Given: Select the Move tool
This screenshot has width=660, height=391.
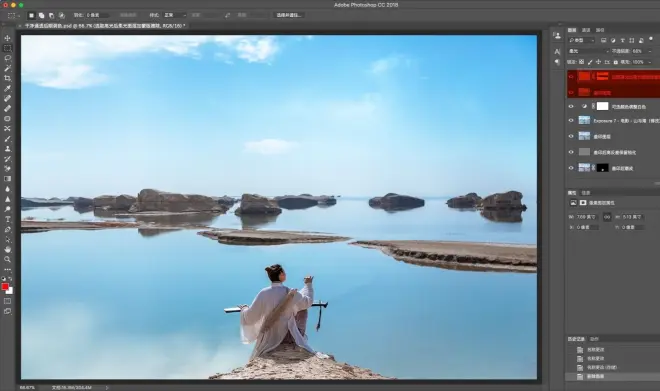Looking at the screenshot, I should (x=8, y=38).
